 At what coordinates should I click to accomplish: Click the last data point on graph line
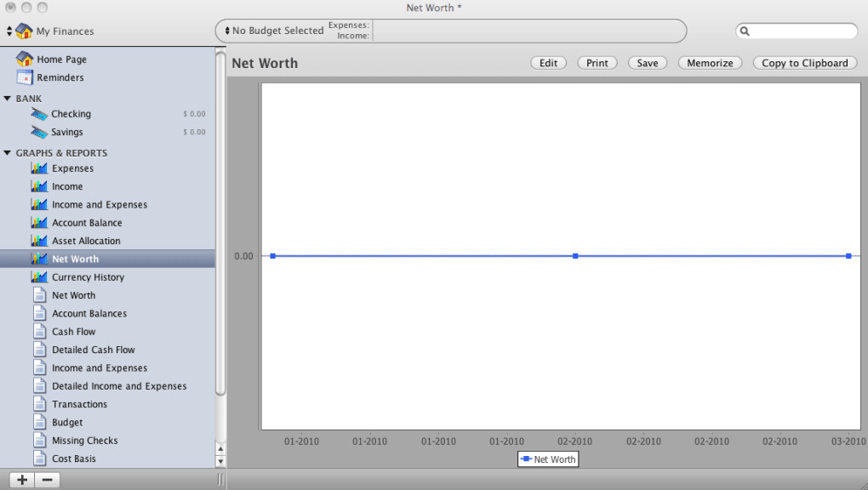848,256
